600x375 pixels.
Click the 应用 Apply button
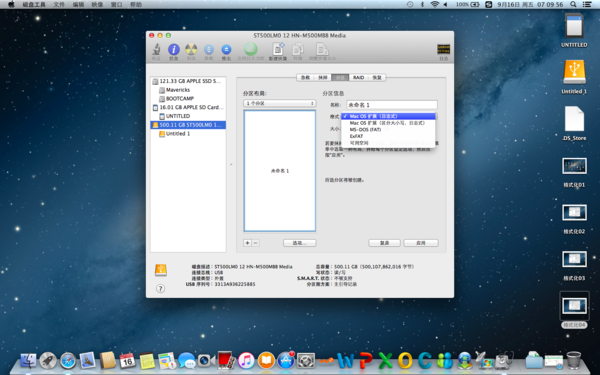pyautogui.click(x=421, y=243)
